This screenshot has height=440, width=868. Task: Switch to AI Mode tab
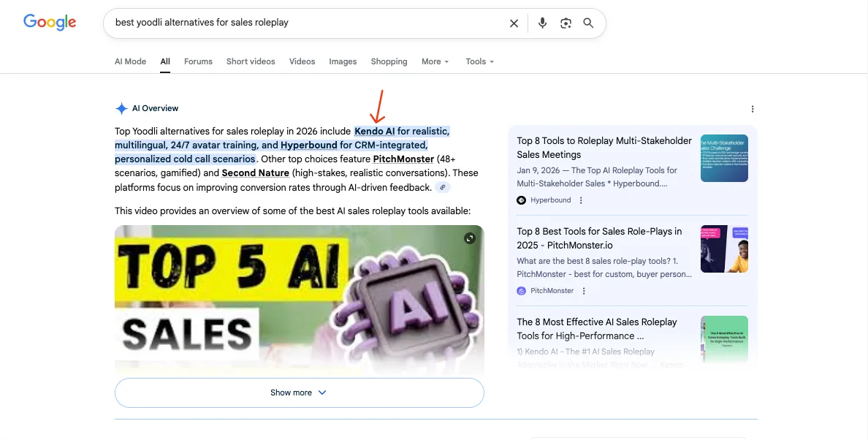(130, 61)
